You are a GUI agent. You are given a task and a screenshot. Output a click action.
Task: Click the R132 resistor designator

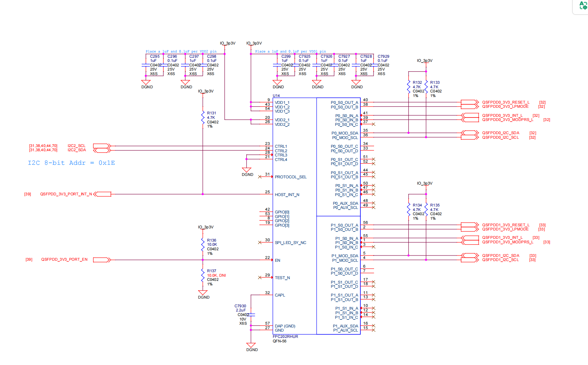(x=417, y=82)
